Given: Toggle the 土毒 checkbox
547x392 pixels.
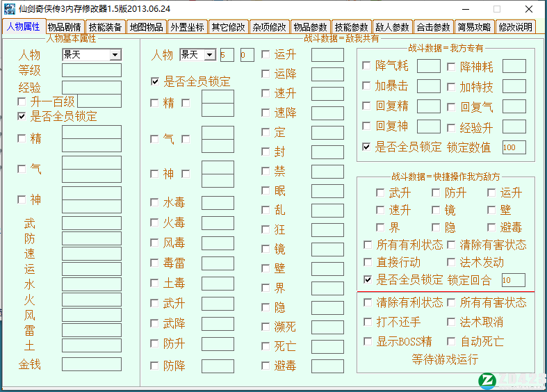Looking at the screenshot, I should coord(154,283).
